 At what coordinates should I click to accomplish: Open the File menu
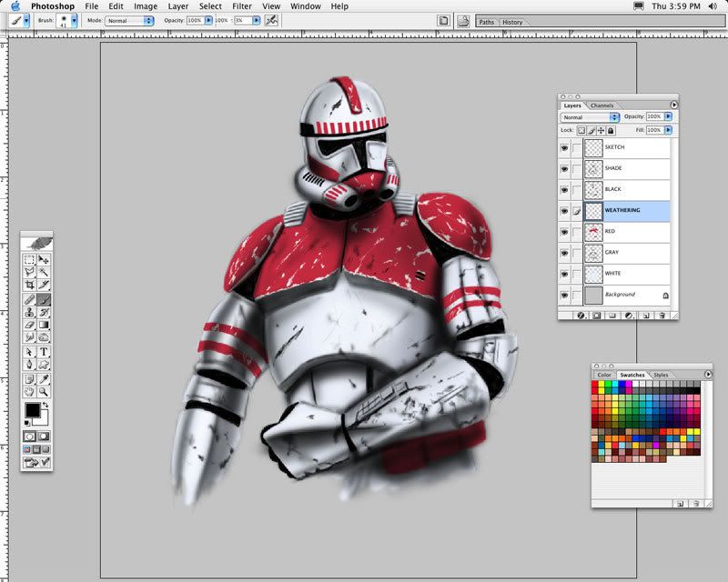coord(92,6)
